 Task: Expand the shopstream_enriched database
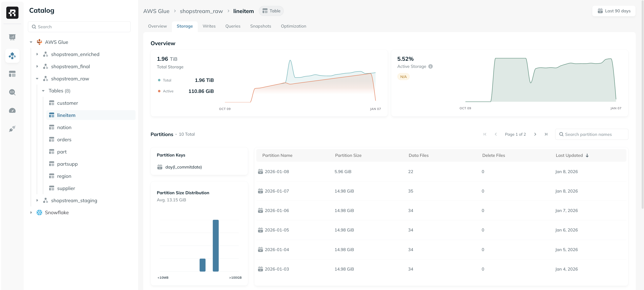tap(37, 54)
